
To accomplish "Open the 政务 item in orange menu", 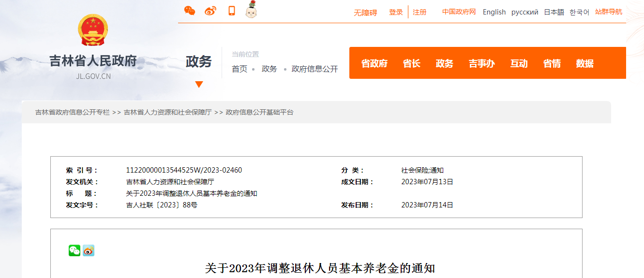I will click(445, 63).
